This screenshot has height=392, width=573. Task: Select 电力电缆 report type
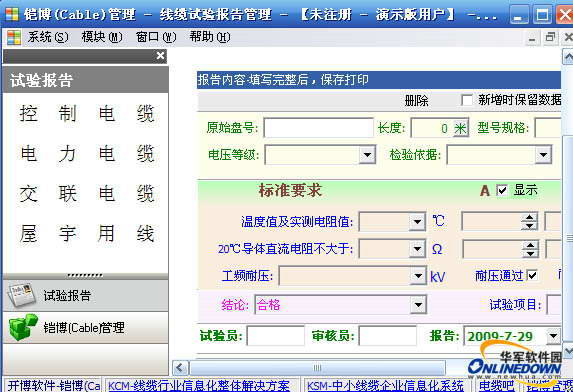pyautogui.click(x=87, y=153)
